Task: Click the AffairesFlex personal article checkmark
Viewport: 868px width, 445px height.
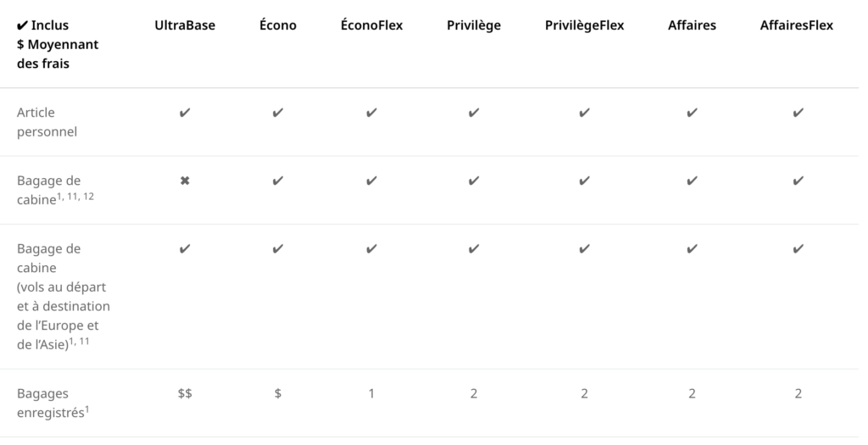Action: 797,113
